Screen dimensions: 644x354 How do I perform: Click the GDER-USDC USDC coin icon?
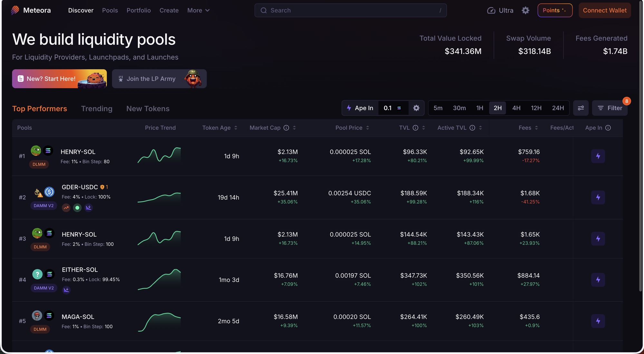(x=49, y=192)
